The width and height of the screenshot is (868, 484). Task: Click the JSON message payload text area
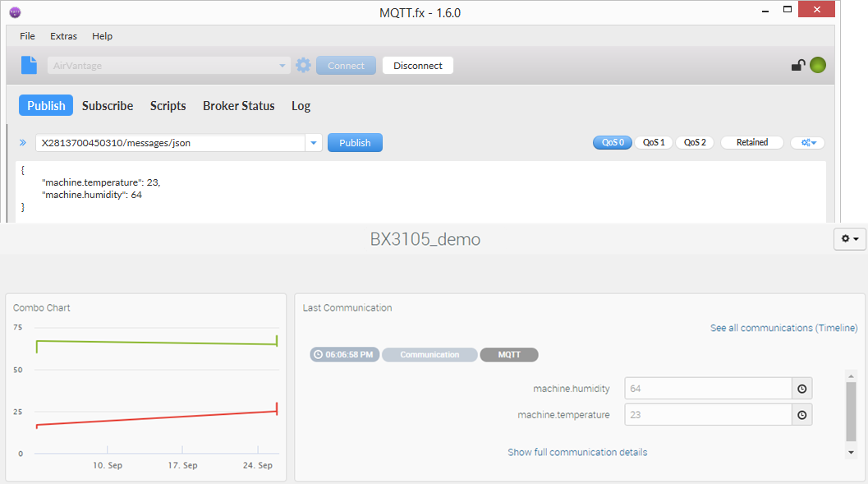point(420,191)
